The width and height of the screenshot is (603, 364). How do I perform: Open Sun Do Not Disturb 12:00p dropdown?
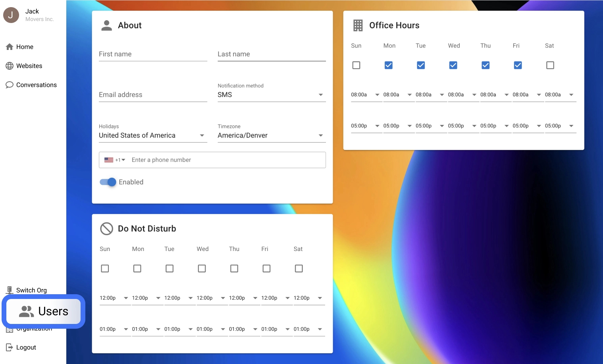pyautogui.click(x=115, y=298)
